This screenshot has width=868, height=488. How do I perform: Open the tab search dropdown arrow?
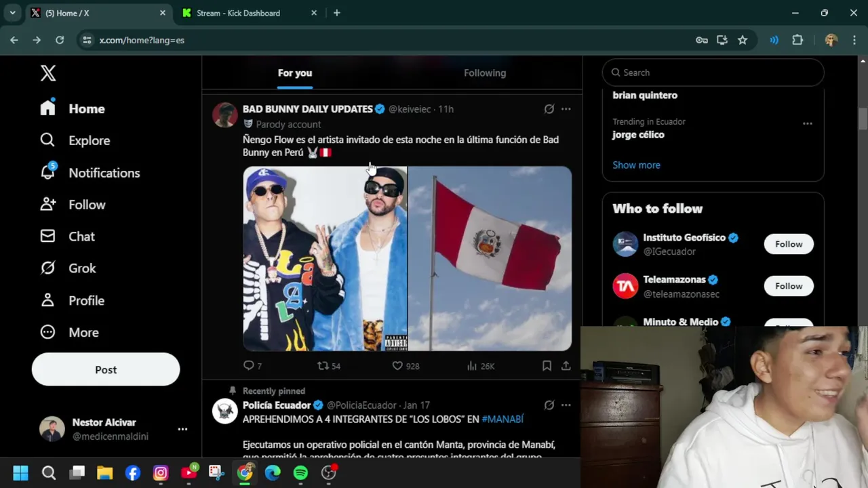pos(12,13)
